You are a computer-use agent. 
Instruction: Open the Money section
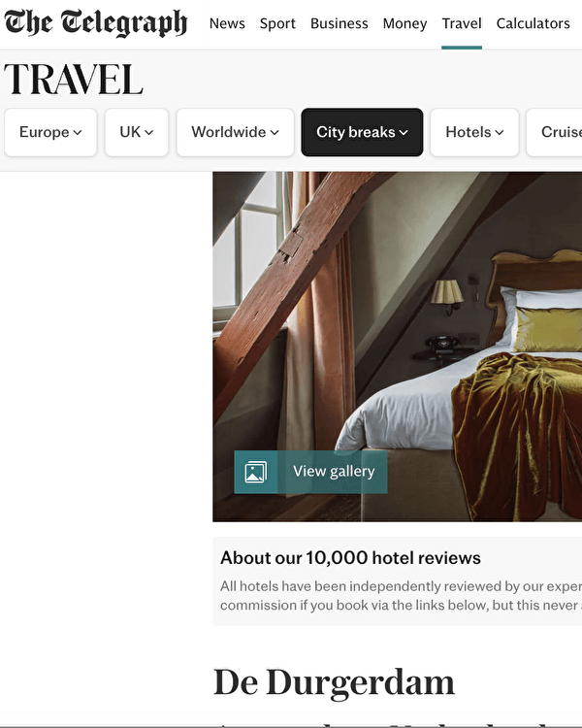[404, 23]
